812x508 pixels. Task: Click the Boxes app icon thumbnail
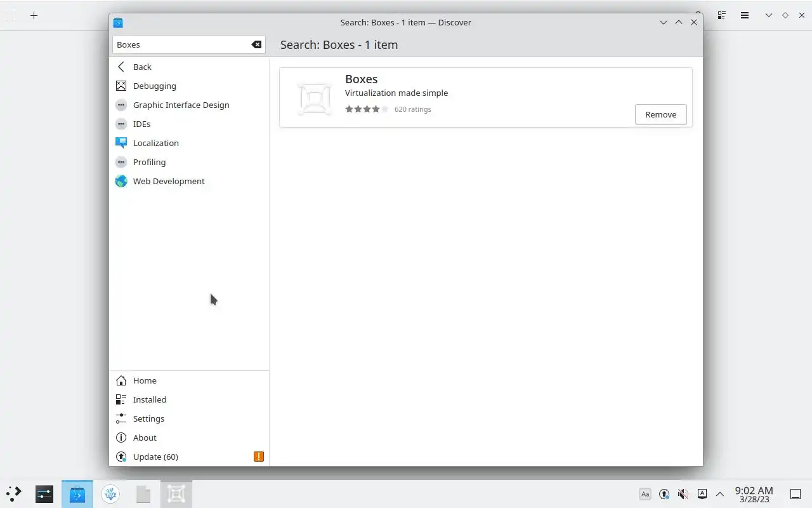tap(315, 98)
